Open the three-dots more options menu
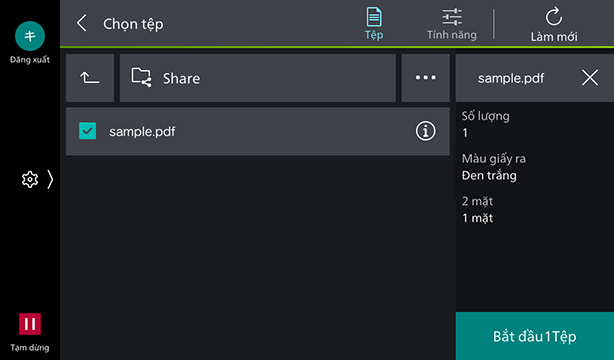This screenshot has width=614, height=360. coord(426,78)
